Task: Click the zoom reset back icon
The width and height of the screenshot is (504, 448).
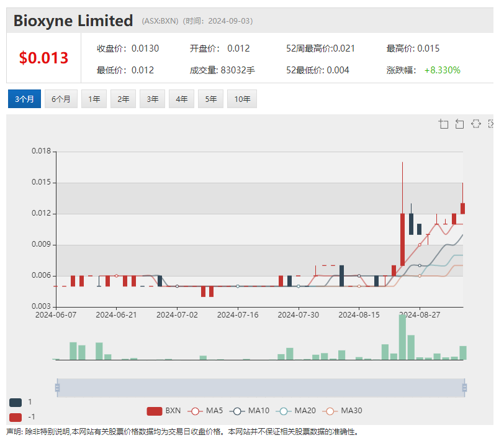Action: tap(460, 124)
